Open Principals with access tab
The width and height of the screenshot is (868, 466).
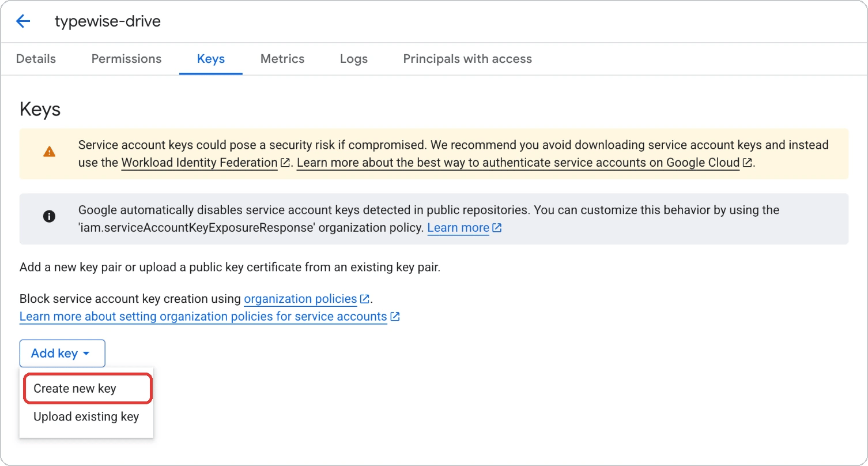pyautogui.click(x=467, y=59)
